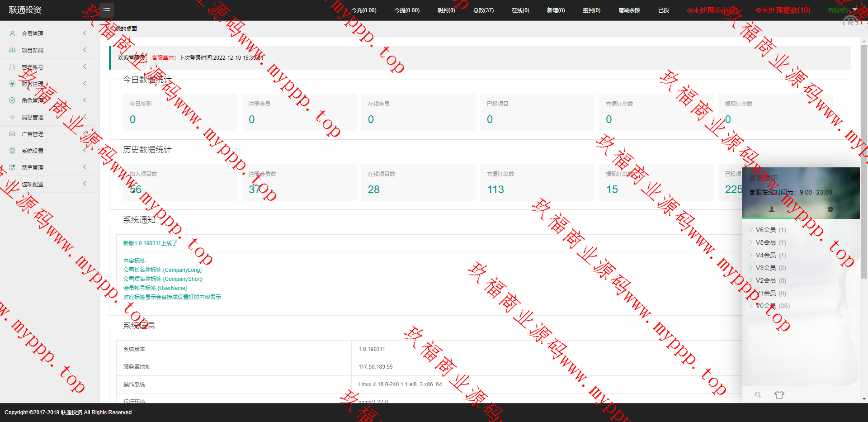The image size is (868, 422).
Task: Click the 会员管理 person icon
Action: coord(12,33)
